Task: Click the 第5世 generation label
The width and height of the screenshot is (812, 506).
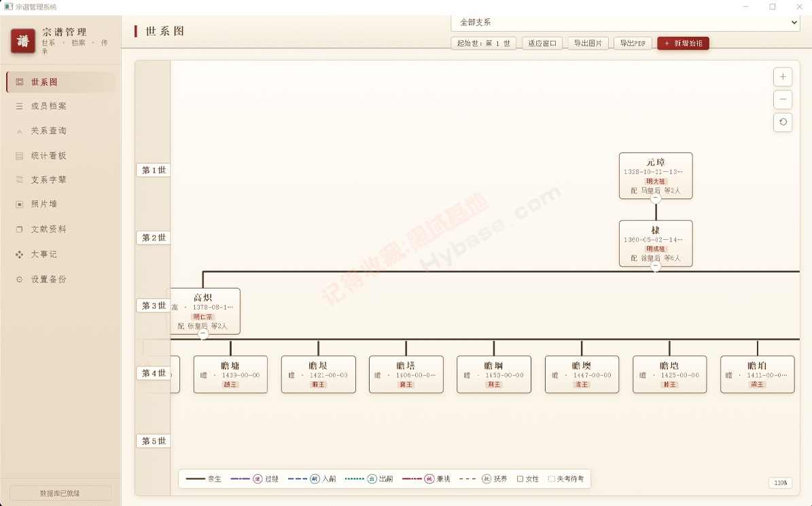Action: click(x=154, y=441)
